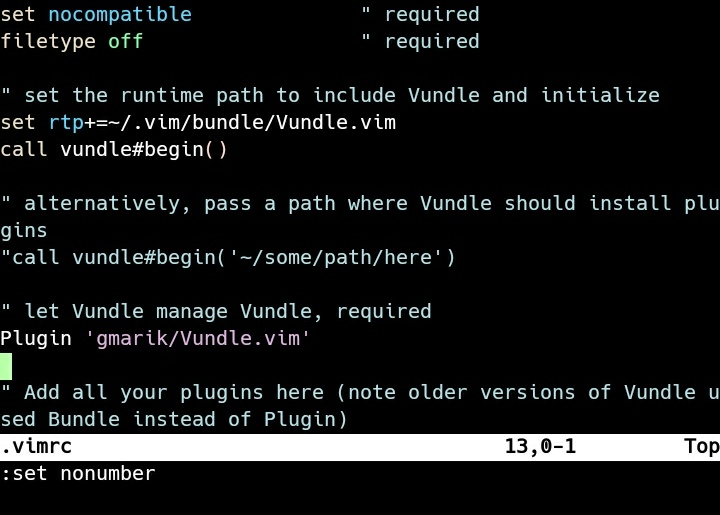
Task: Click comment 'Add all your plugins here'
Action: [360, 393]
